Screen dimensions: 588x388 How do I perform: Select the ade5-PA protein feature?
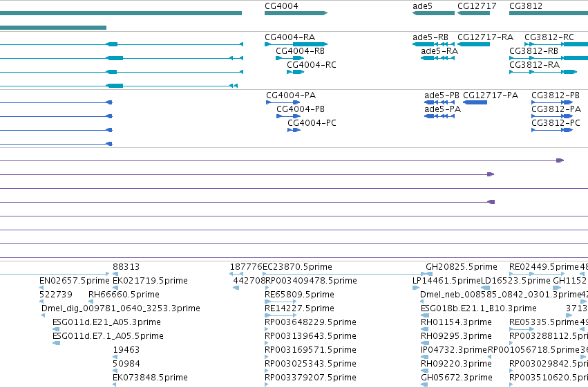tap(439, 116)
